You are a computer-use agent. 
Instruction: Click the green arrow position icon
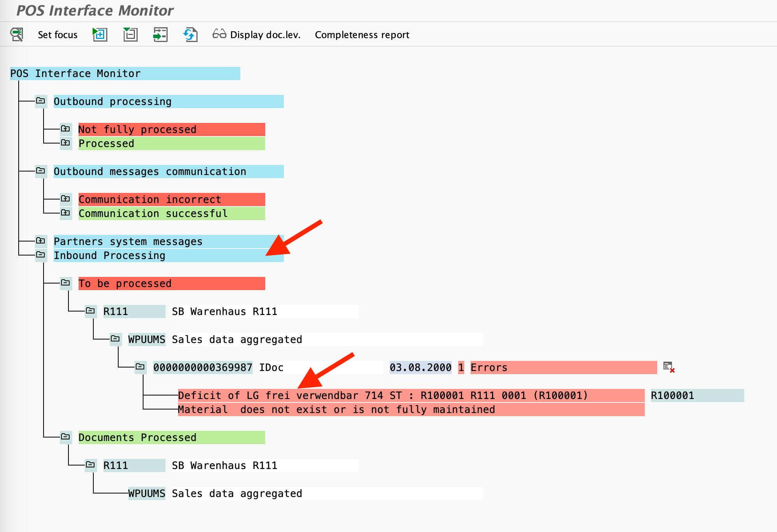click(x=160, y=35)
